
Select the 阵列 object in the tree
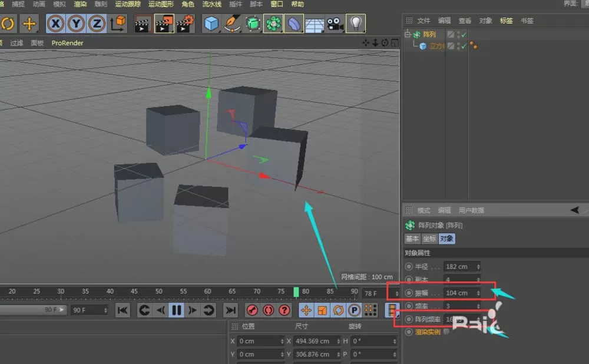(x=429, y=35)
